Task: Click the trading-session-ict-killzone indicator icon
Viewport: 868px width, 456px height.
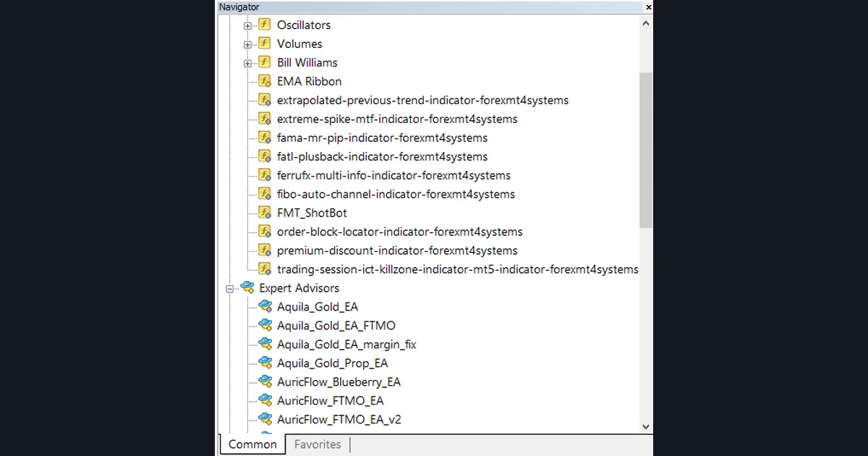Action: (265, 269)
